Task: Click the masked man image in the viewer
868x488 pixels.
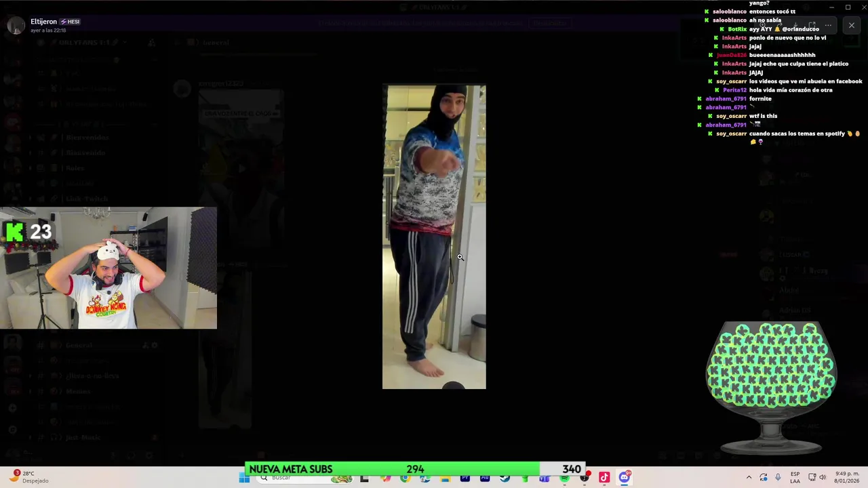Action: pos(434,237)
